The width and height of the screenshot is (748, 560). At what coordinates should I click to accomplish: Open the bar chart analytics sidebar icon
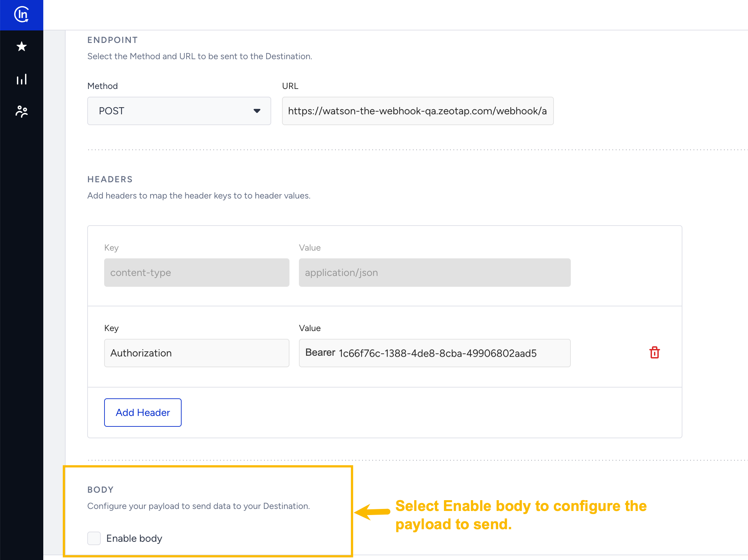[22, 79]
